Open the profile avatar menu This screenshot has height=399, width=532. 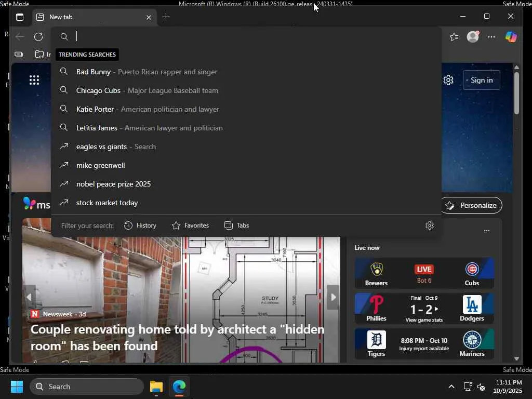pos(473,36)
